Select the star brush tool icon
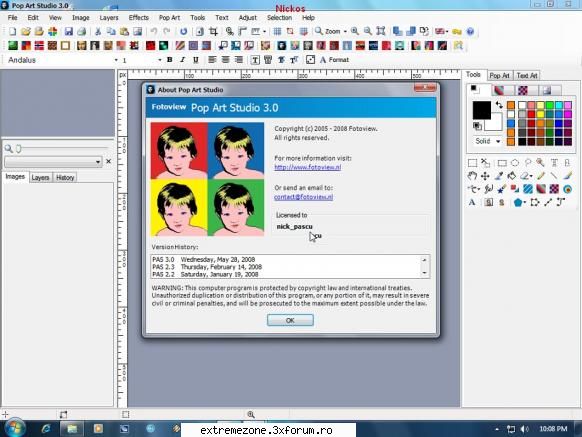582x437 pixels. (x=501, y=189)
